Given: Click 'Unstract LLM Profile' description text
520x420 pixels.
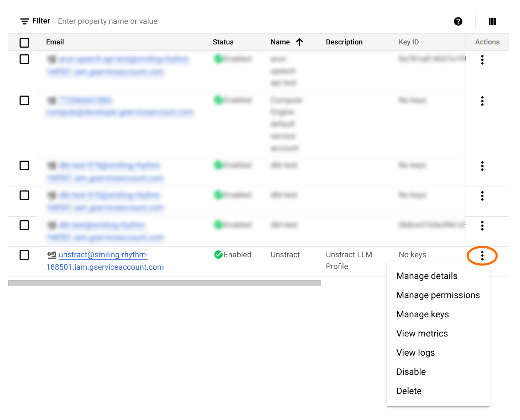Looking at the screenshot, I should pos(349,260).
